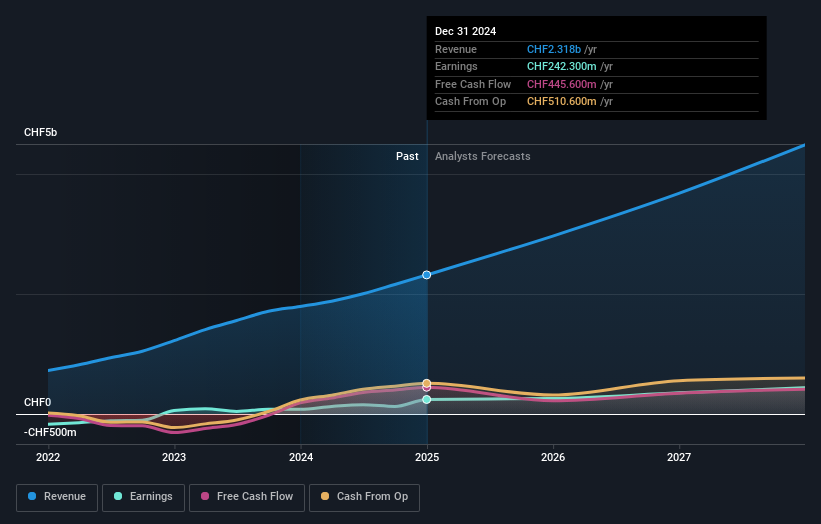The width and height of the screenshot is (821, 524).
Task: Select the 2024 x-axis label
Action: (x=301, y=458)
